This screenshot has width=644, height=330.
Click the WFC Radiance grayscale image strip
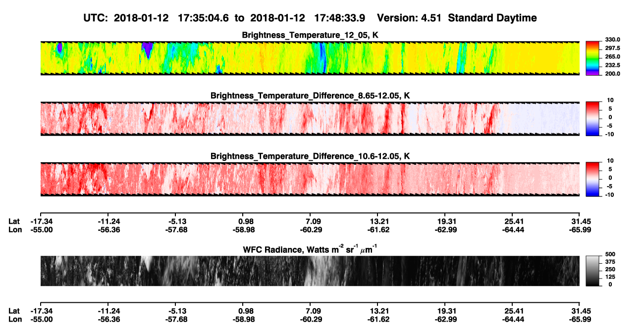click(310, 271)
